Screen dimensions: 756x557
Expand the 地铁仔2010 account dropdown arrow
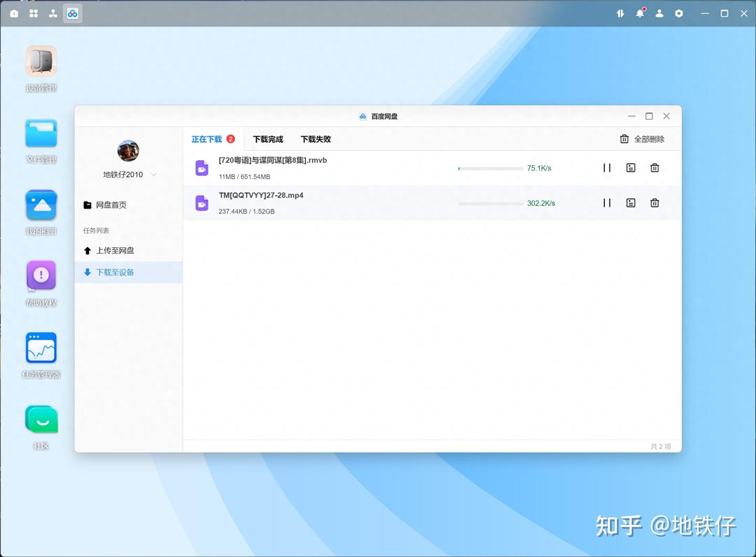[x=154, y=175]
